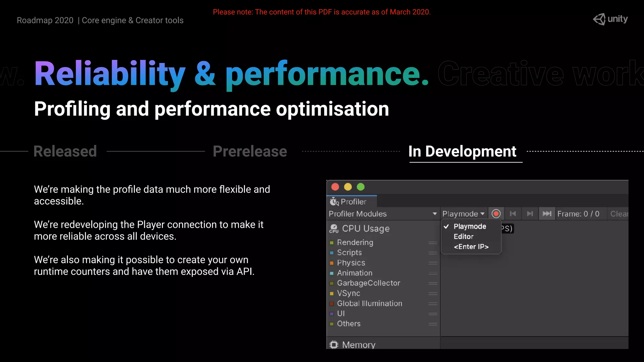Click the Global Illumination reorder handle
The height and width of the screenshot is (362, 644).
(433, 304)
